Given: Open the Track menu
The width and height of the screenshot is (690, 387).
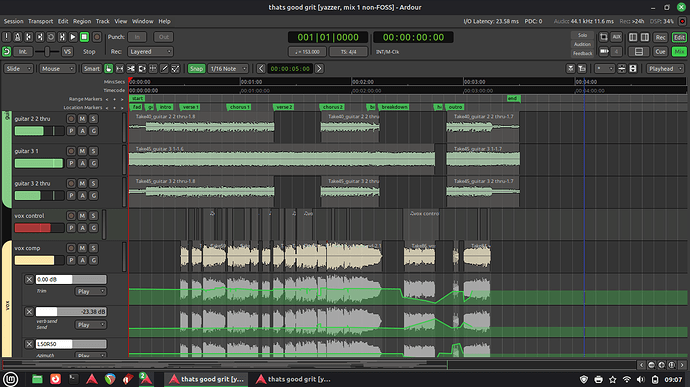Looking at the screenshot, I should [x=103, y=21].
